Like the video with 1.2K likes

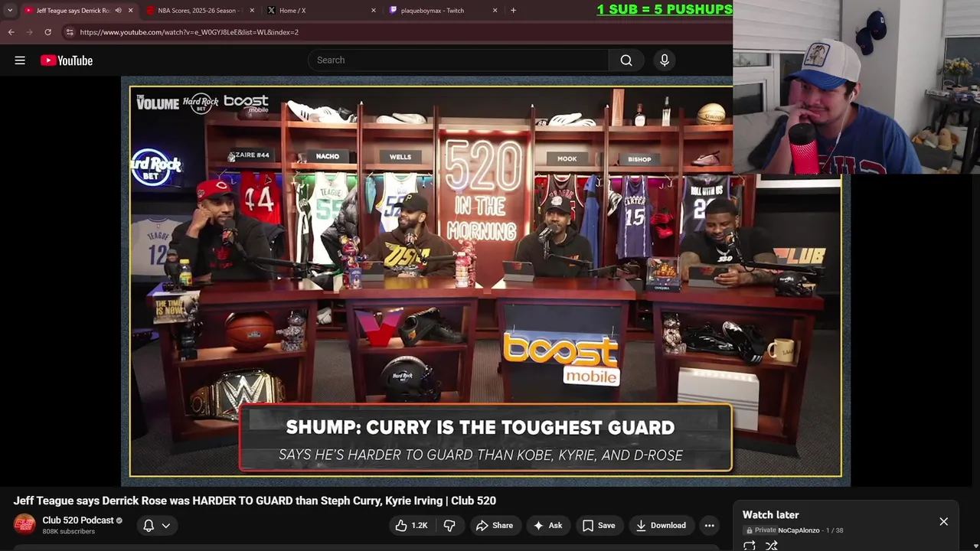click(411, 525)
